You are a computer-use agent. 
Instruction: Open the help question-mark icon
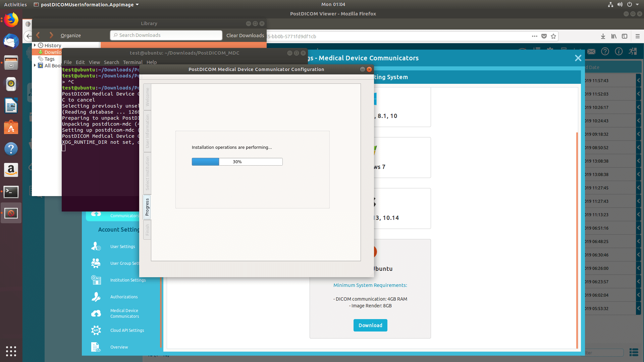(x=605, y=52)
